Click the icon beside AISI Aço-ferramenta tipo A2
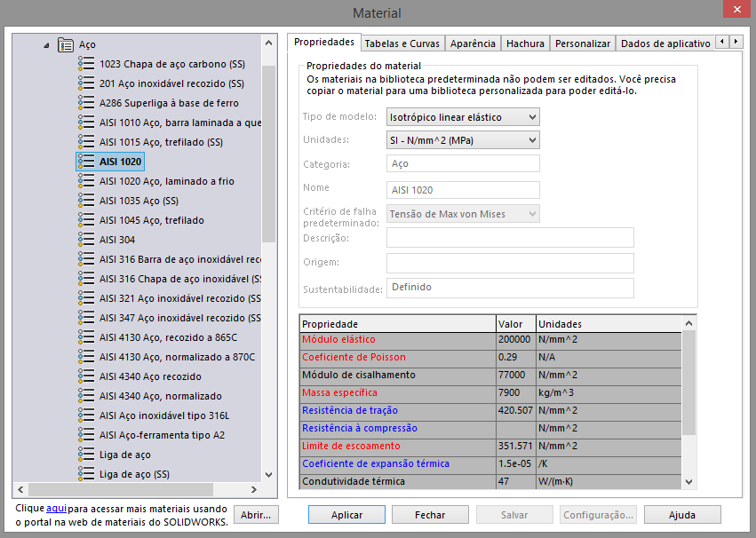Image resolution: width=756 pixels, height=538 pixels. coord(86,435)
